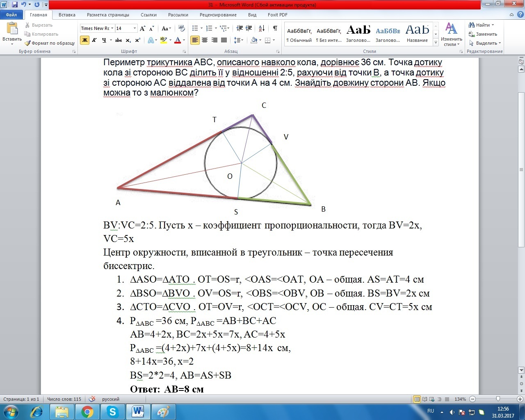
Task: Save the document from the quick access toolbar
Action: 15,5
